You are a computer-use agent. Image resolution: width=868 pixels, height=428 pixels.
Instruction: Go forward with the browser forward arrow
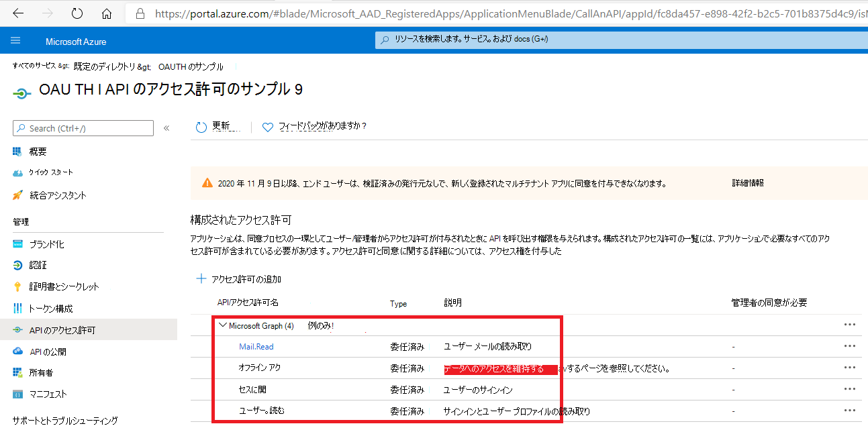(x=47, y=13)
